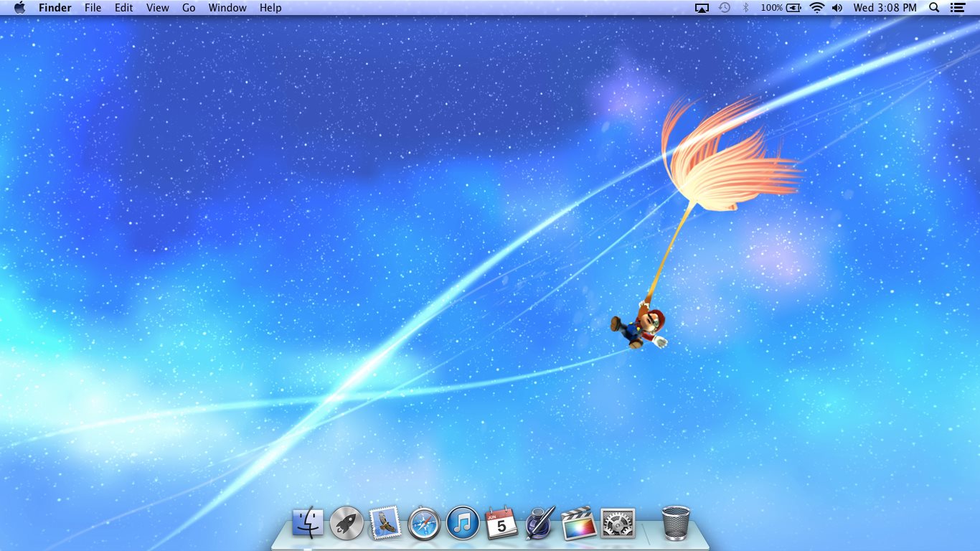Launch iTunes from the Dock
980x551 pixels.
462,523
